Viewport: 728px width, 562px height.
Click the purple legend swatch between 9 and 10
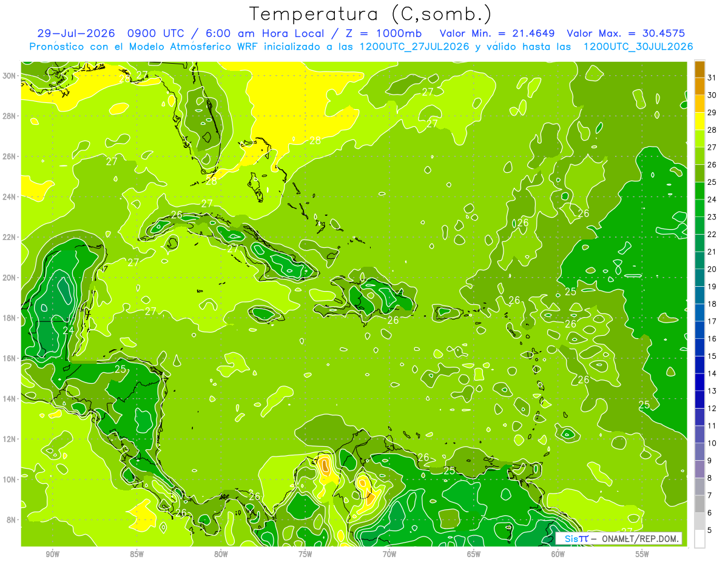(x=699, y=452)
